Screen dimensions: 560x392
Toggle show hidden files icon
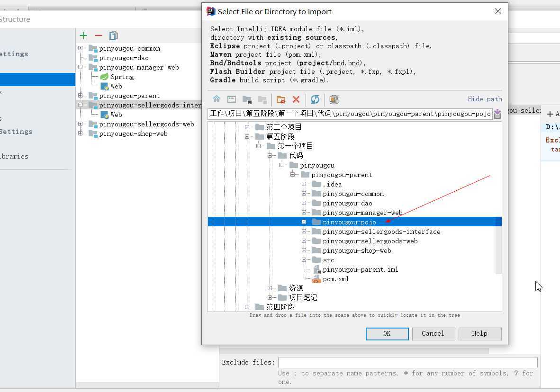pos(334,99)
